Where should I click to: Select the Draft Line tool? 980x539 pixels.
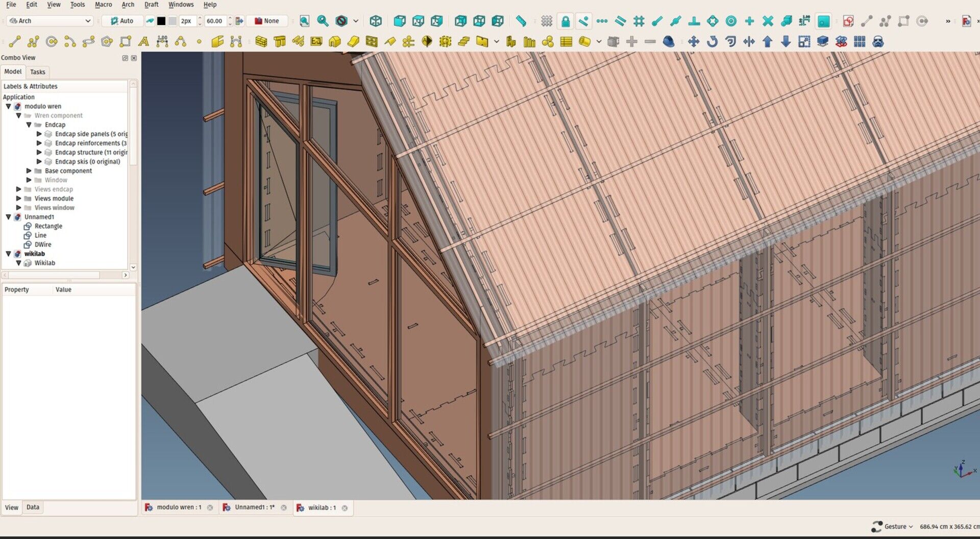pos(15,42)
